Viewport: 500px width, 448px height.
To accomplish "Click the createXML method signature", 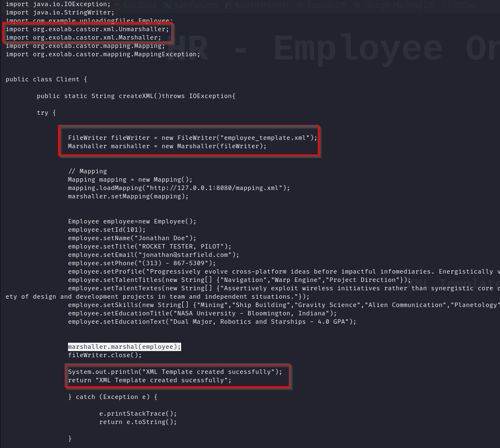I will (x=136, y=96).
